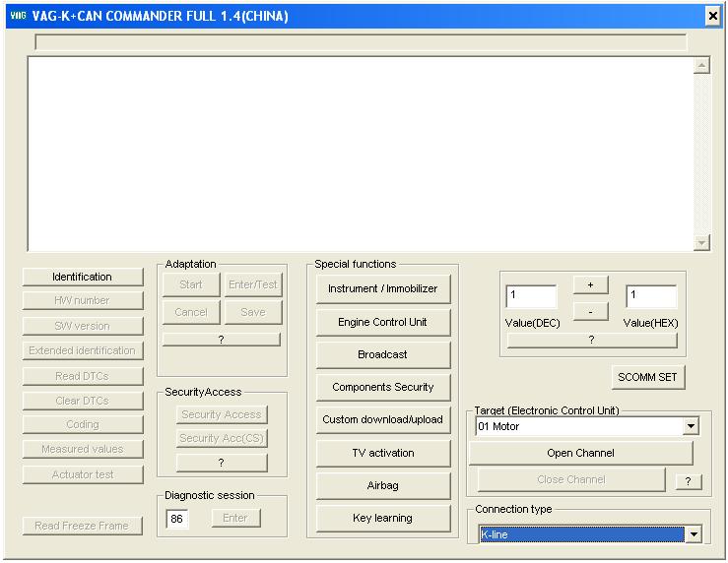Screen dimensions: 728x563
Task: Click the plus increment button
Action: (590, 284)
